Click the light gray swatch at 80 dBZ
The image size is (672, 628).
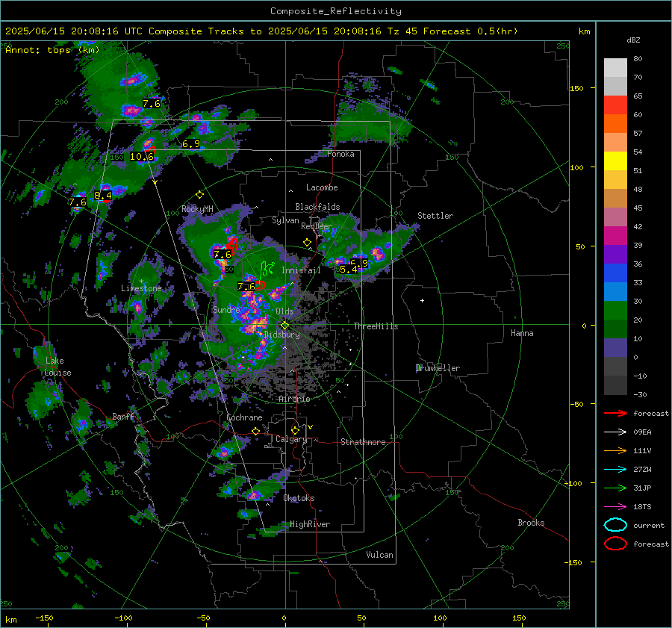click(615, 68)
